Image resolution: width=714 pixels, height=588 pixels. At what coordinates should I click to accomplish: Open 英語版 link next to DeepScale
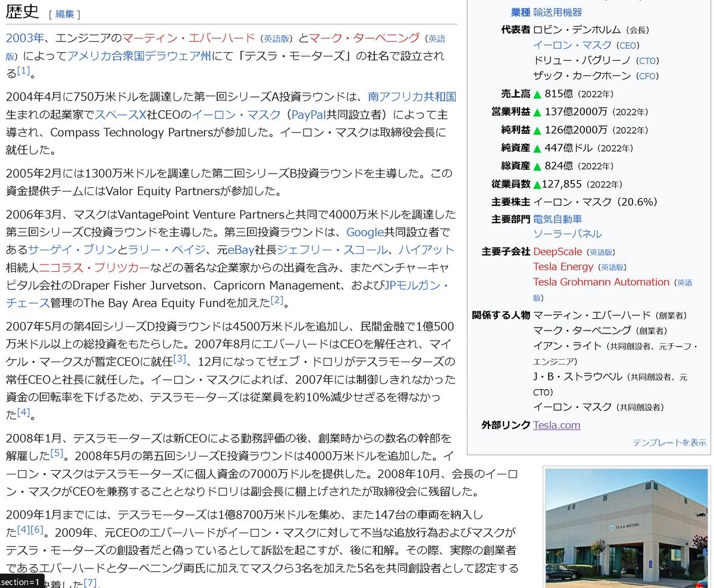tap(602, 252)
